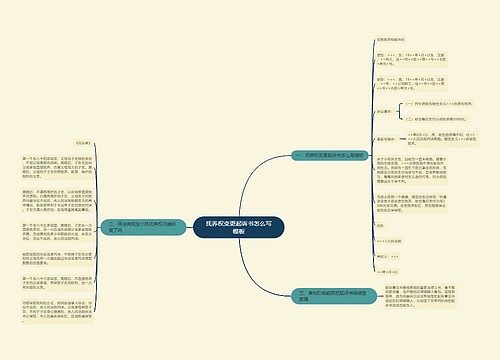
Task: Select the ××年×月×日 date node
Action: [x=387, y=272]
